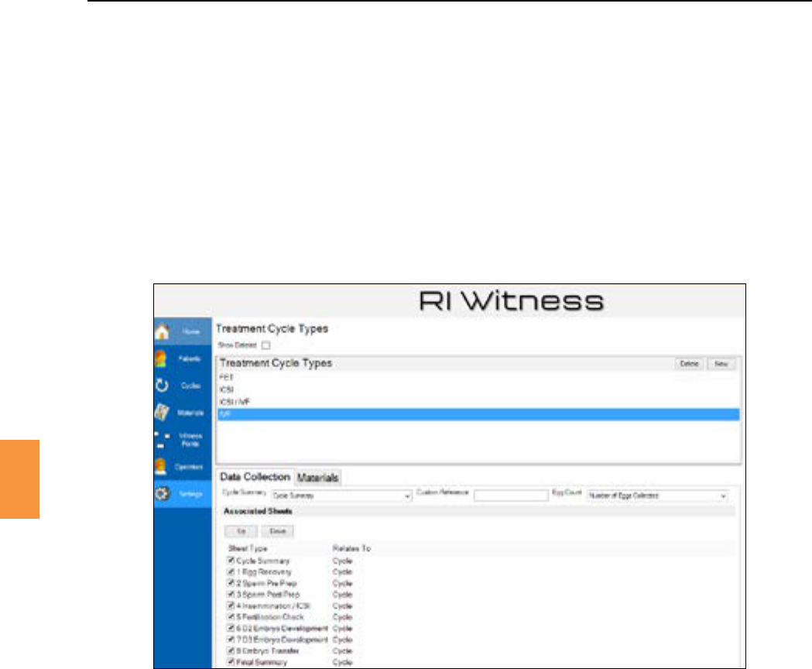Select FET in the cycle types list
The image size is (812, 669).
(478, 377)
